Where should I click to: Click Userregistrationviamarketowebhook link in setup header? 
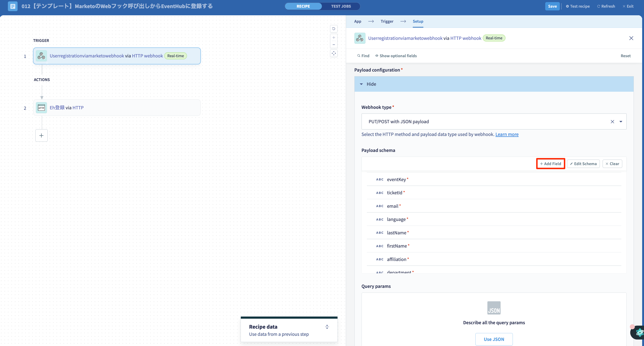click(x=405, y=38)
